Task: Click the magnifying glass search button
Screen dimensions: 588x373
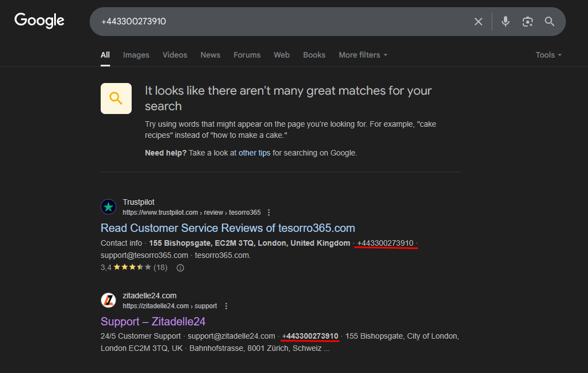Action: pyautogui.click(x=549, y=22)
